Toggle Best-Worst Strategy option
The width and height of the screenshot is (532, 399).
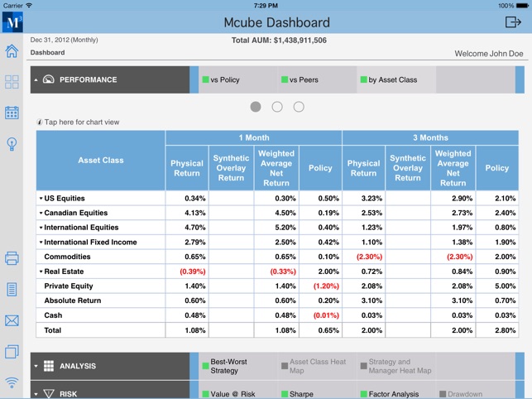click(x=225, y=366)
